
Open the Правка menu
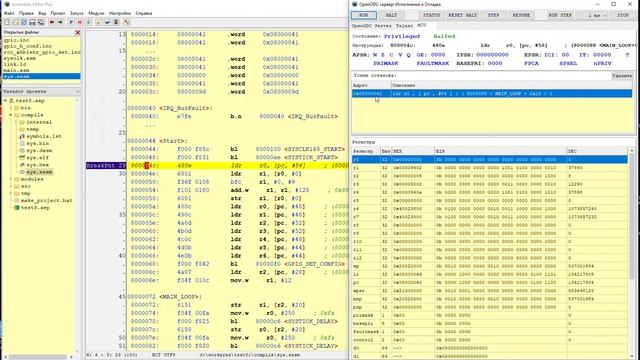(26, 13)
